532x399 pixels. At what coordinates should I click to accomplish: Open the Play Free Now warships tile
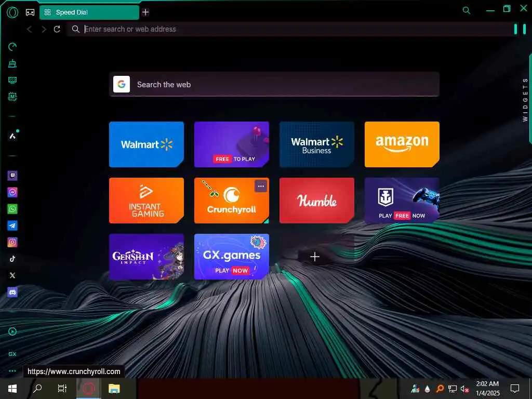click(x=402, y=201)
